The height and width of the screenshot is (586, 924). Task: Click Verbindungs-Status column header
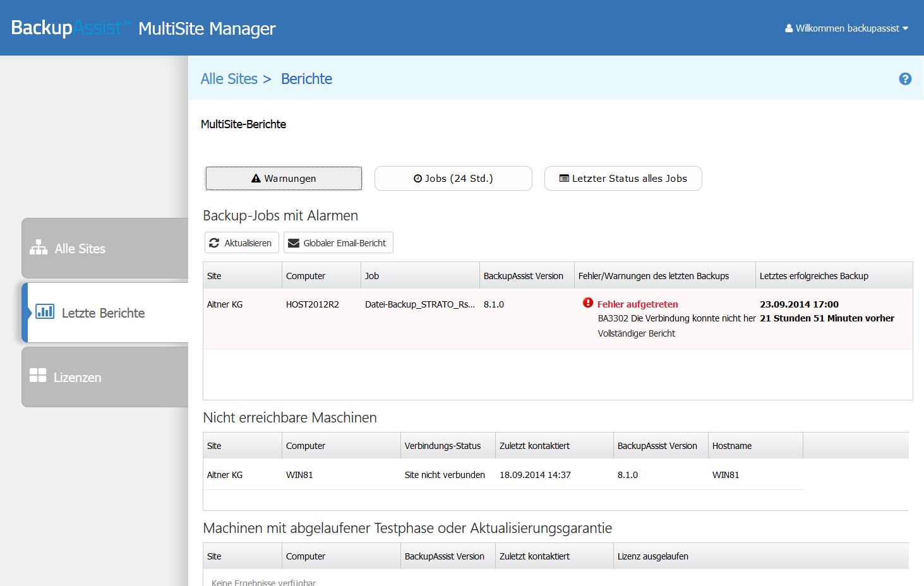[x=448, y=446]
